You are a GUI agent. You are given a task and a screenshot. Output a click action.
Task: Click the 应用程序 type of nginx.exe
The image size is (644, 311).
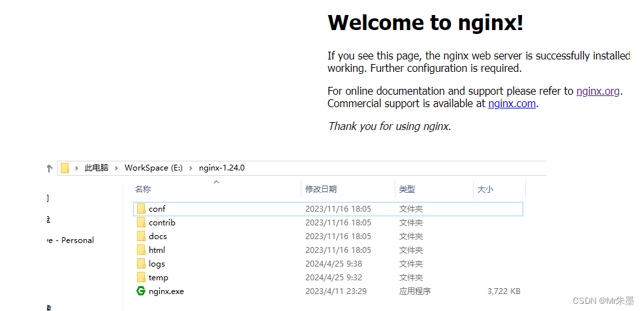tap(415, 291)
